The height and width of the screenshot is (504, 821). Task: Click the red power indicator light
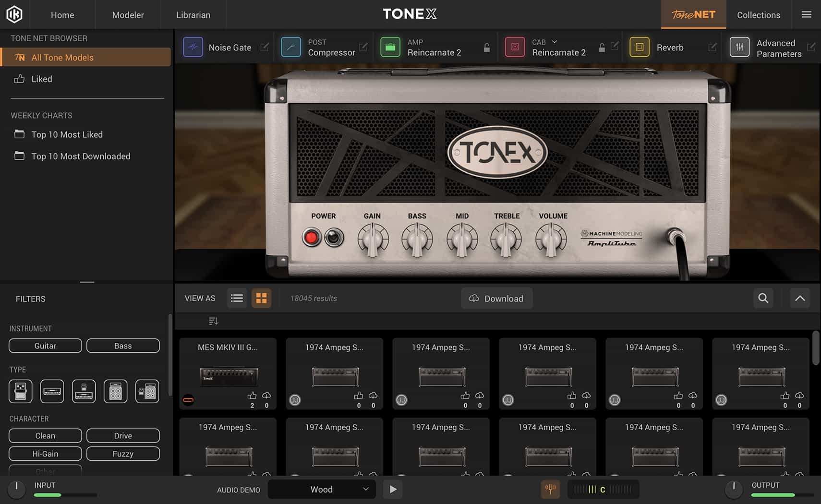point(312,238)
